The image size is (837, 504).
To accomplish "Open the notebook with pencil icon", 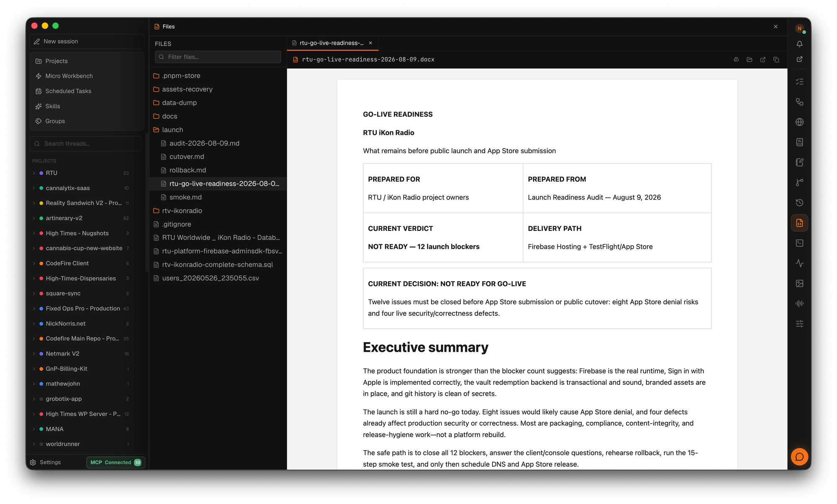I will (x=799, y=162).
